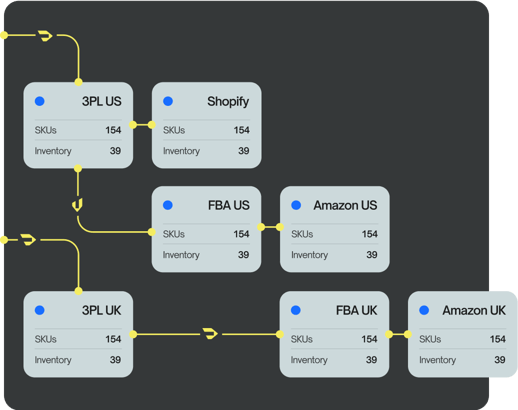The height and width of the screenshot is (410, 518).
Task: Click Inventory label in 3PL UK card
Action: 53,360
